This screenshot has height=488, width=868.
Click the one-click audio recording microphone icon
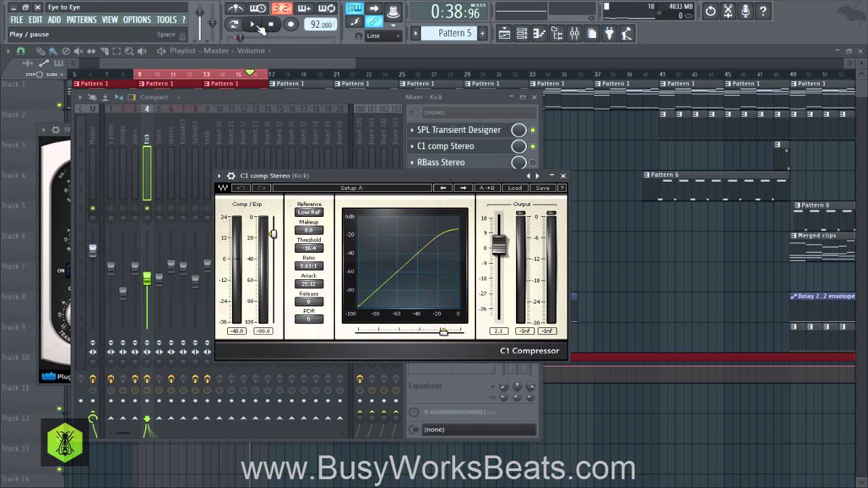point(745,11)
